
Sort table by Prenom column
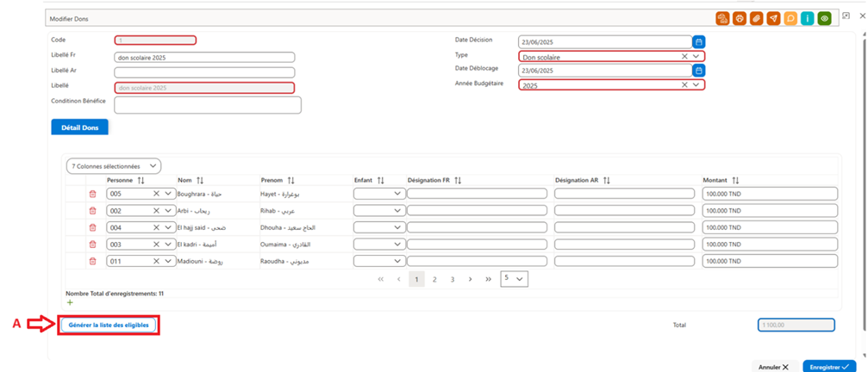(291, 181)
